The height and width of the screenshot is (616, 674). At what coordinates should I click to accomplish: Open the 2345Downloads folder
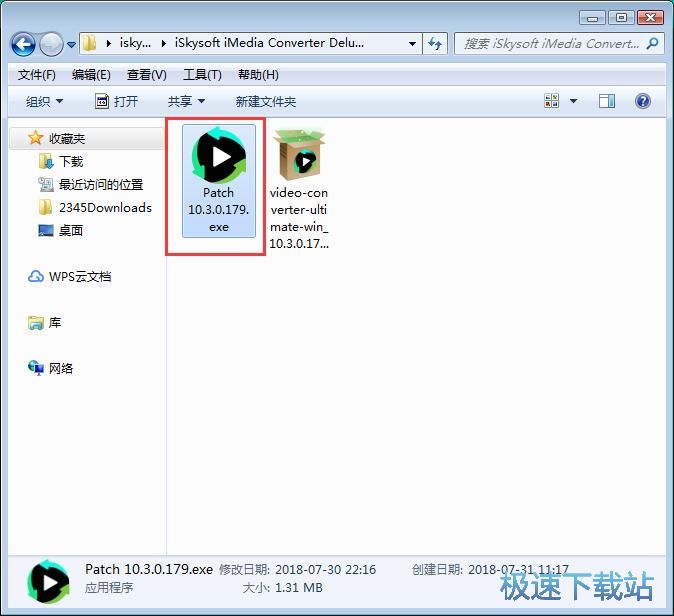(105, 208)
